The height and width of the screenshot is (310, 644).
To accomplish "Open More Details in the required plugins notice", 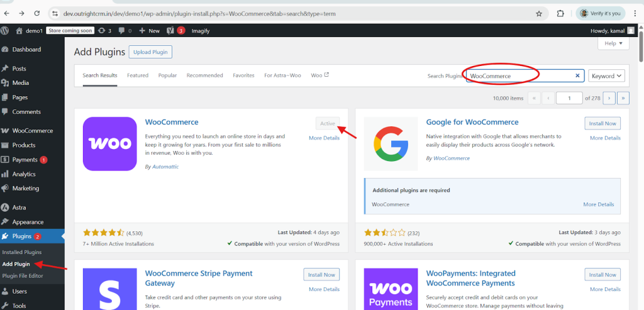I will (x=599, y=204).
